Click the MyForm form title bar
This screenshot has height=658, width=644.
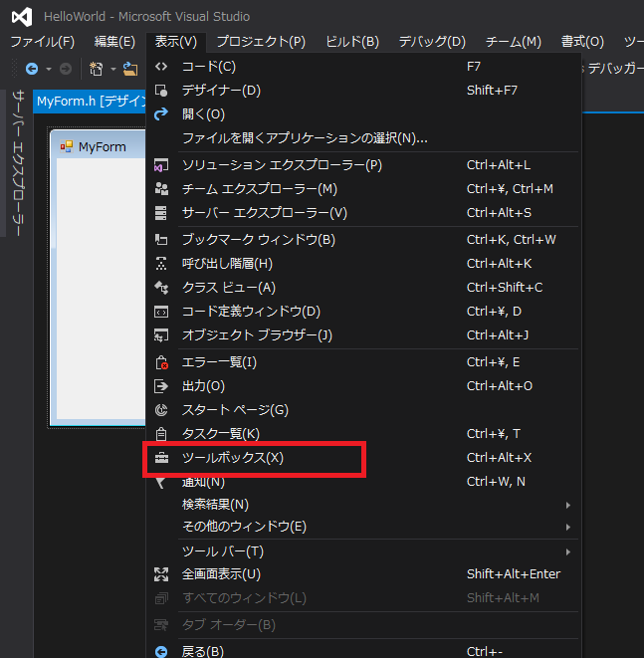[98, 146]
